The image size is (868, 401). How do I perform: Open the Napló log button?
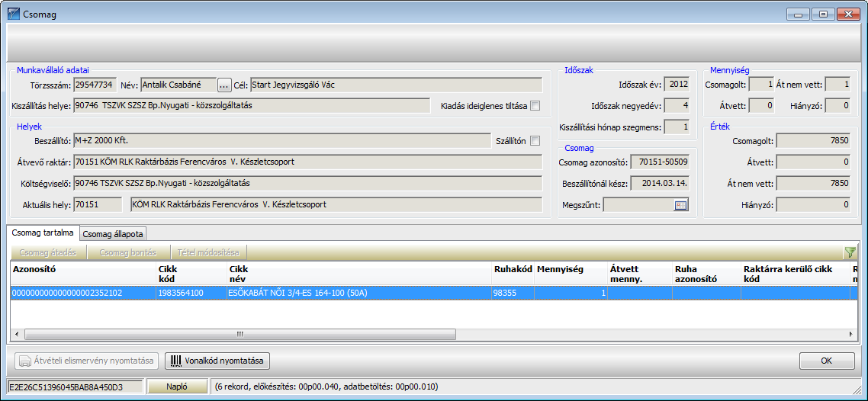(177, 387)
